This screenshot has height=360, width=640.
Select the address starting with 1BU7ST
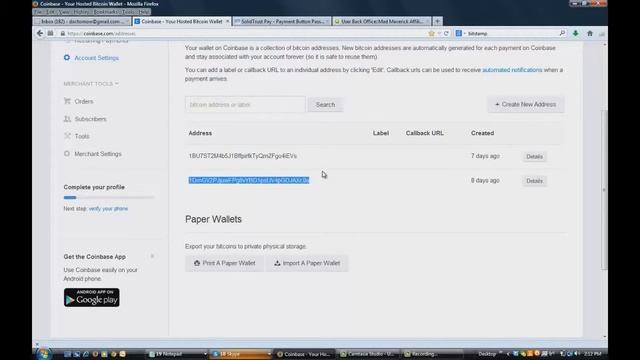pos(242,156)
